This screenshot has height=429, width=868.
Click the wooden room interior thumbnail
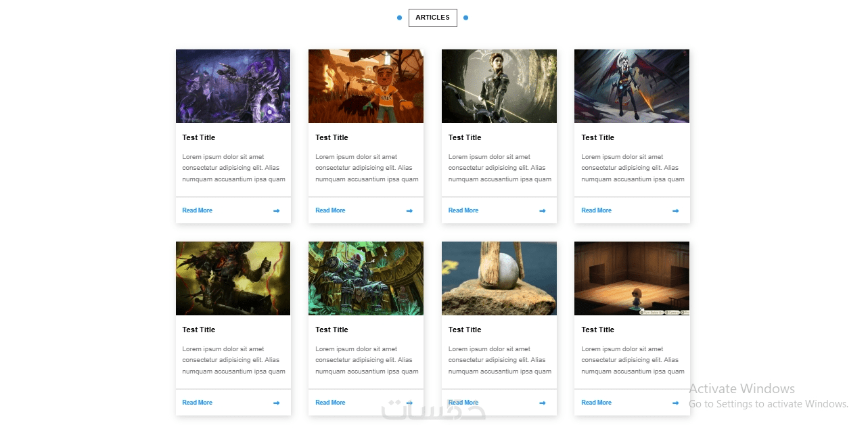[x=632, y=278]
